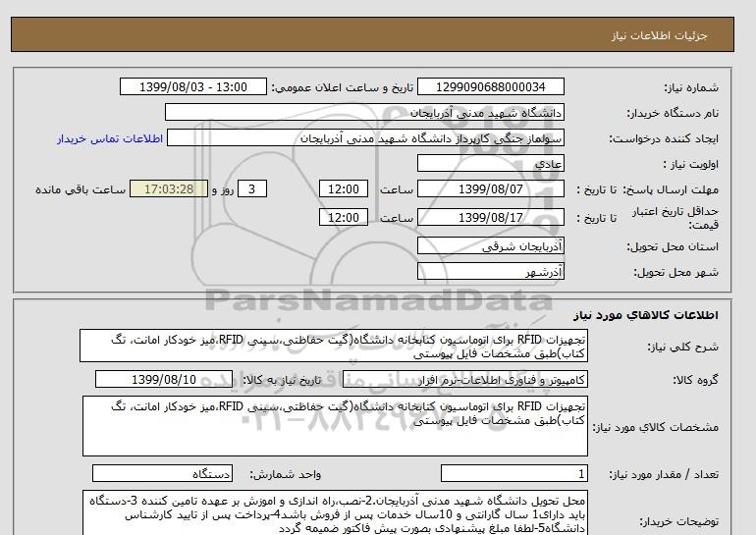Click the delivery city field آذرشهر
The height and width of the screenshot is (535, 756).
coord(490,271)
